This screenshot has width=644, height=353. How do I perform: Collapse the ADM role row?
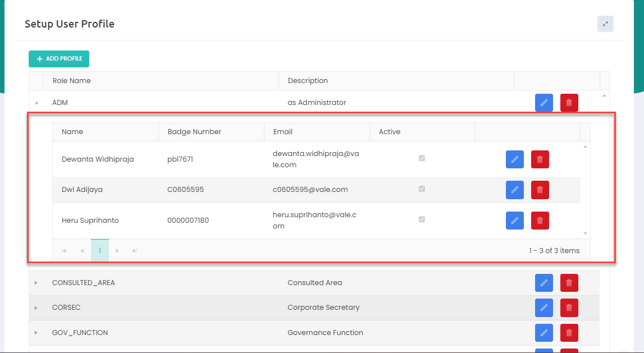coord(36,103)
